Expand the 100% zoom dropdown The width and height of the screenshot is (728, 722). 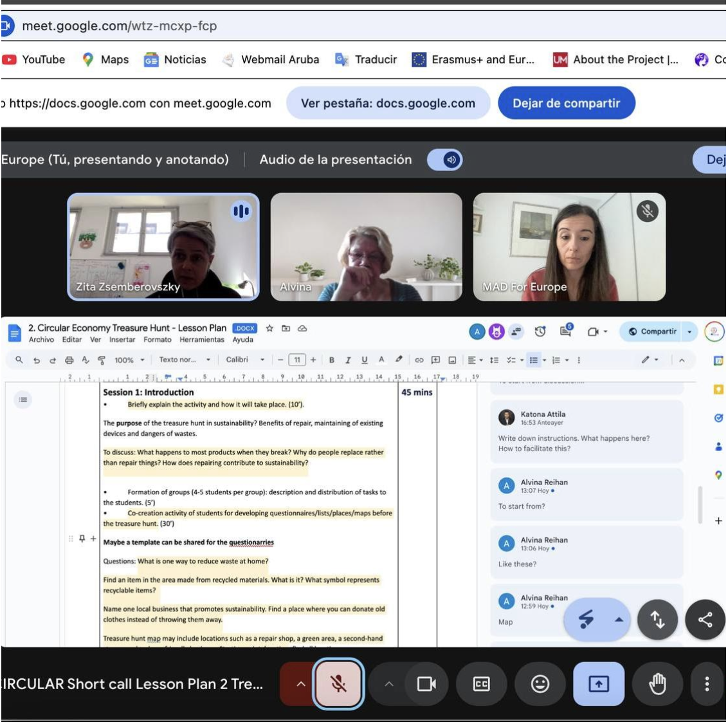click(129, 360)
